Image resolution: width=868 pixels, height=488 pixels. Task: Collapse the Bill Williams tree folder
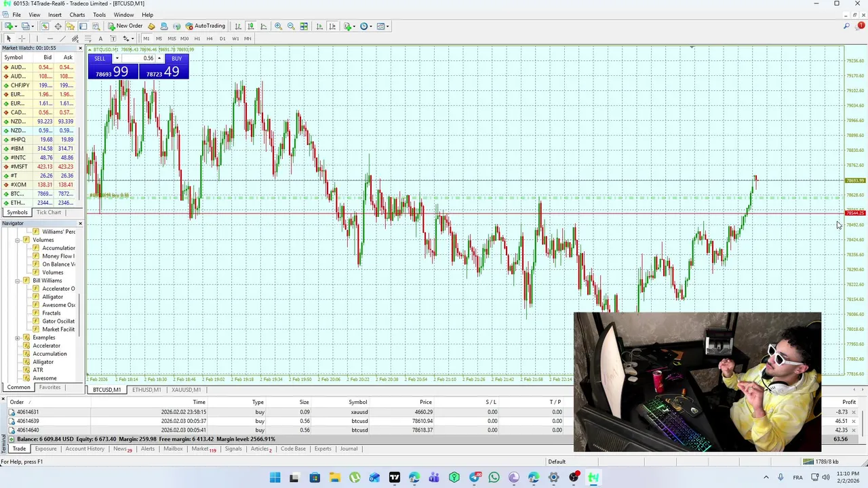(x=18, y=281)
